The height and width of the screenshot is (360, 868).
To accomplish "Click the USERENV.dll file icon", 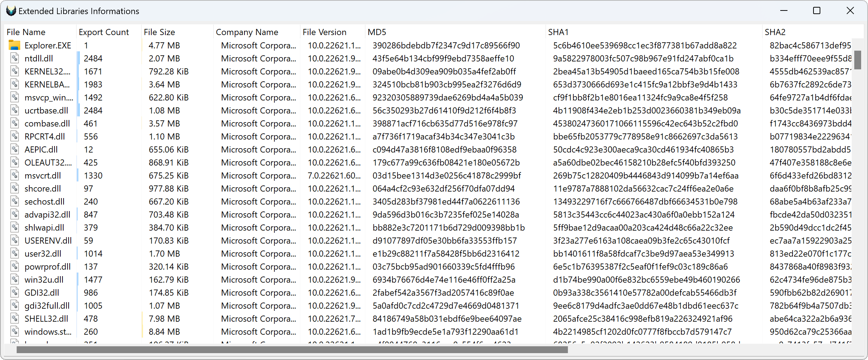I will (x=14, y=240).
